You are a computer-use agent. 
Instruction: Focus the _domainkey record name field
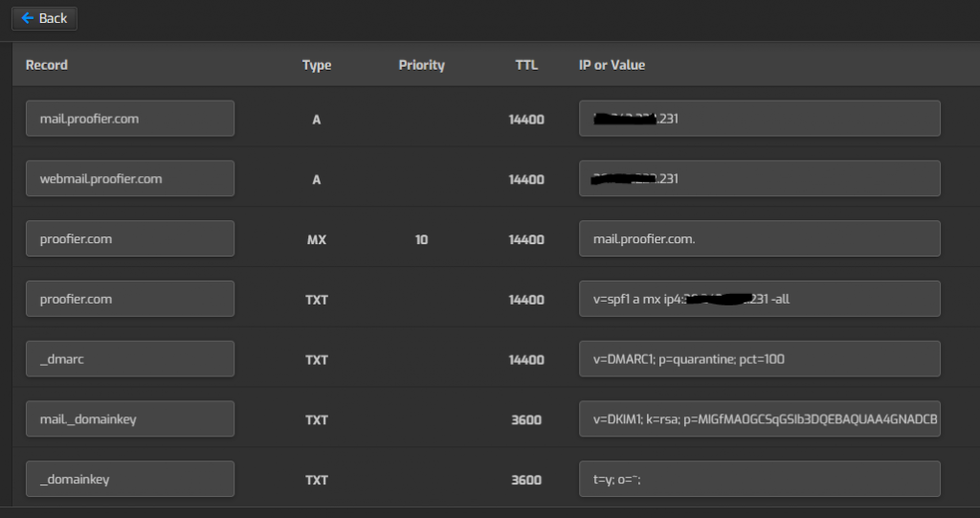pyautogui.click(x=130, y=479)
